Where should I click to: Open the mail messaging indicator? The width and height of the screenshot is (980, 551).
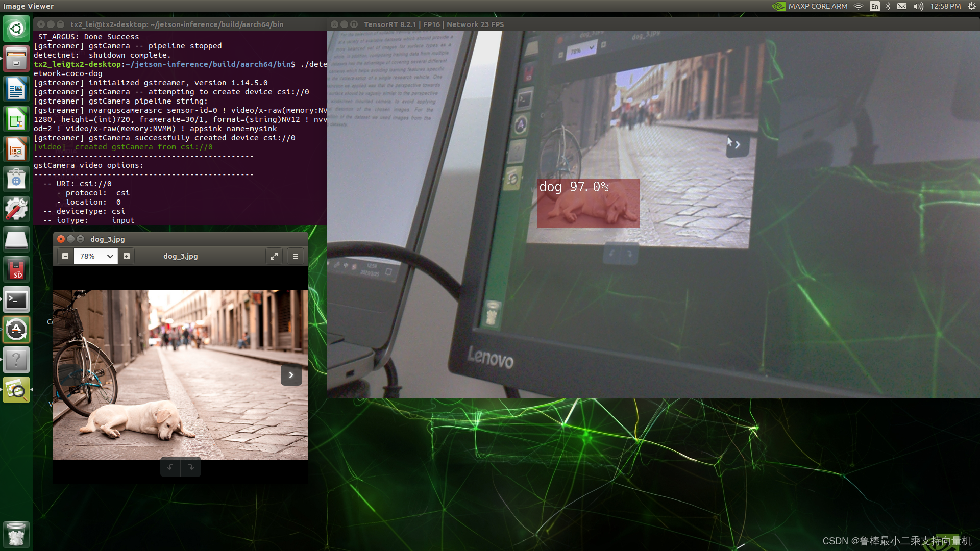pos(902,6)
